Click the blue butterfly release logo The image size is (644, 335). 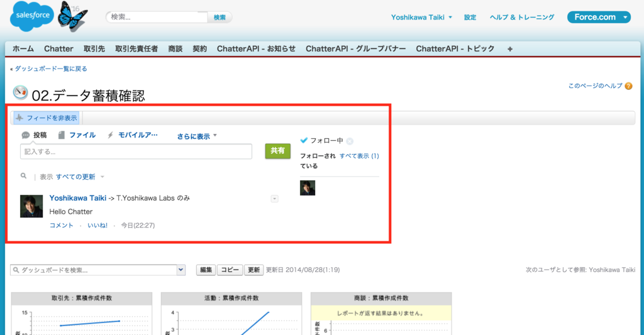[73, 16]
